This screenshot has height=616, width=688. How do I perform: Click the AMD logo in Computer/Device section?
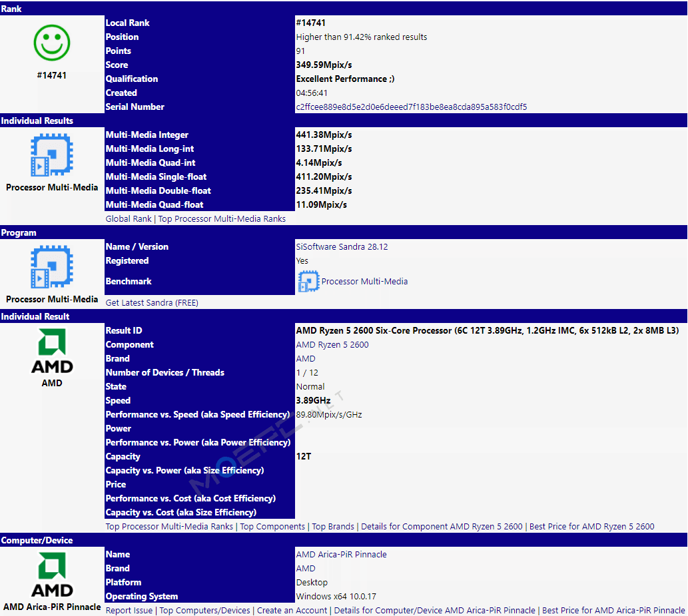[x=52, y=575]
